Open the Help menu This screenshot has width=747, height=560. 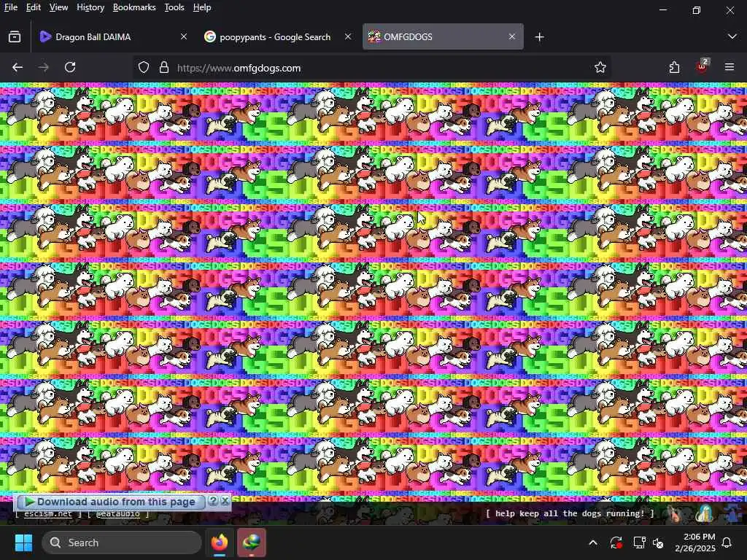point(202,7)
